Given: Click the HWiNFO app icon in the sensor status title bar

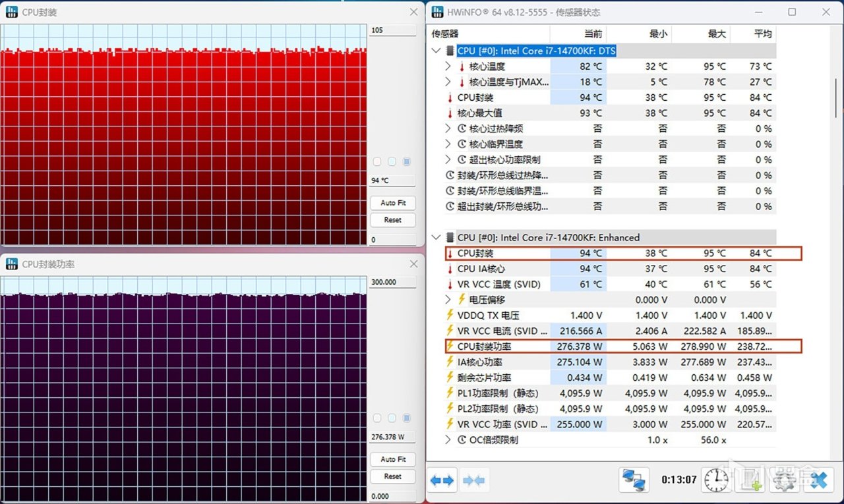Looking at the screenshot, I should 438,12.
